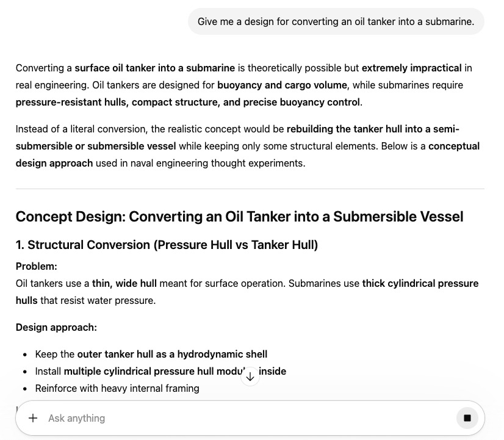The width and height of the screenshot is (504, 440).
Task: Stop generating the response
Action: [x=467, y=418]
